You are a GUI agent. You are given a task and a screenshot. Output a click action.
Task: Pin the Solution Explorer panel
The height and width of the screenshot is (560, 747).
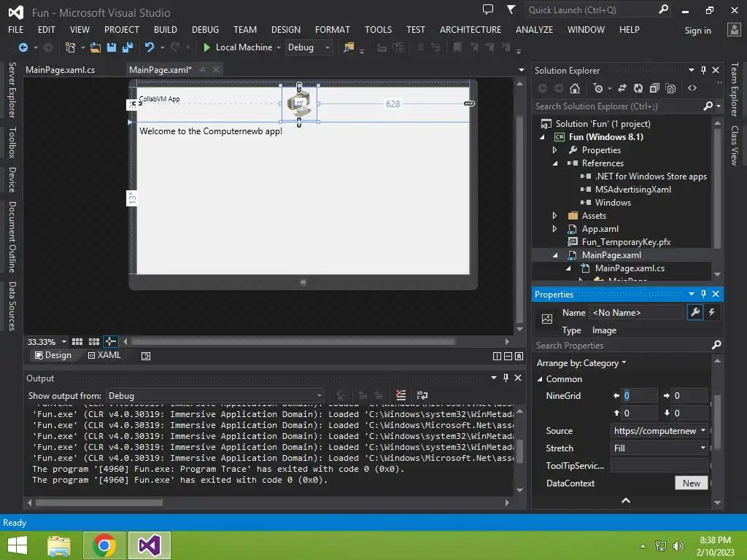pos(704,70)
